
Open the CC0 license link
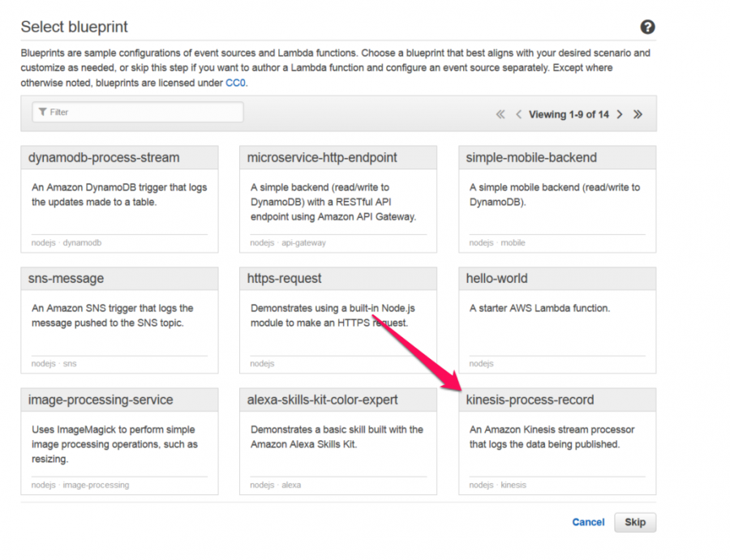pos(235,83)
